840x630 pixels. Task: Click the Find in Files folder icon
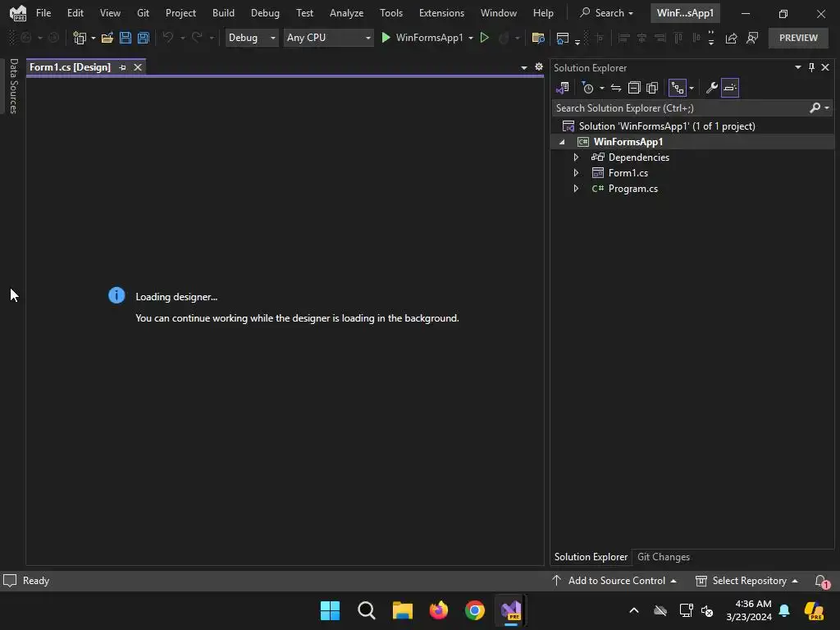click(x=538, y=38)
